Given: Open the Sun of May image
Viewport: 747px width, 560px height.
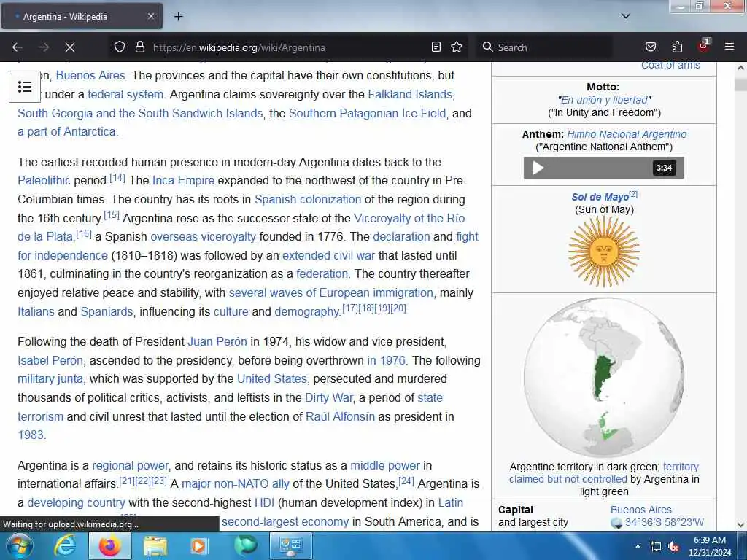Looking at the screenshot, I should [603, 252].
